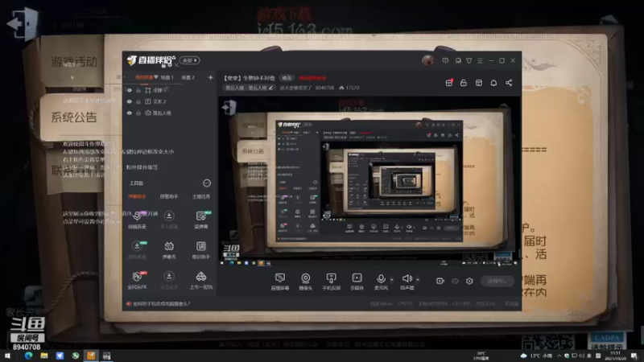
Task: Open the download-arrow tool in the toolbox's top row
Action: point(169,220)
